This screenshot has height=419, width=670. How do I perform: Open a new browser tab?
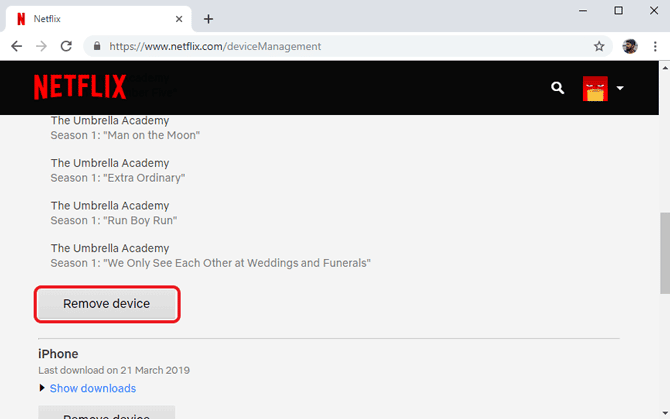point(208,19)
